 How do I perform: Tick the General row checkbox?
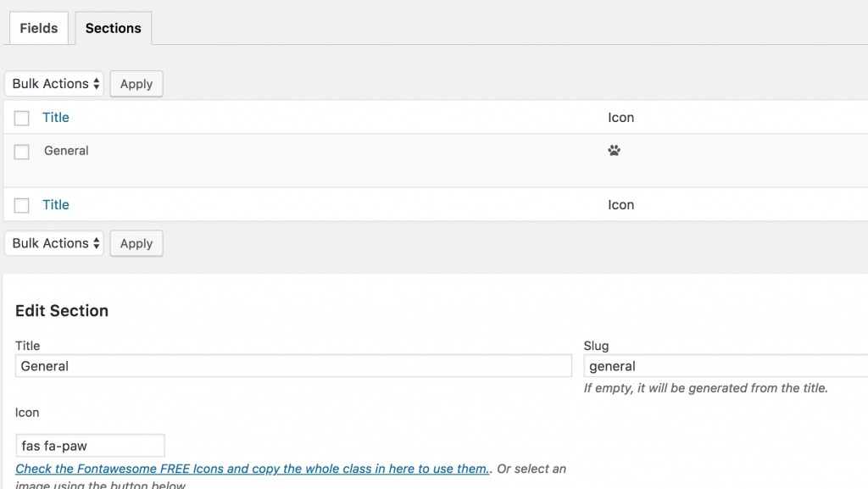point(21,152)
